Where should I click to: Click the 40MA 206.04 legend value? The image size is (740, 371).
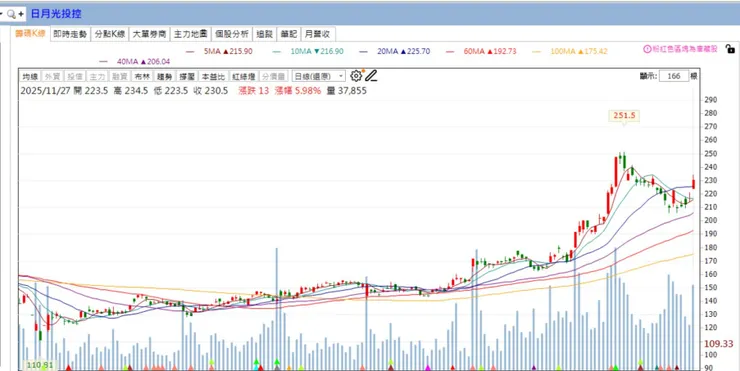[143, 61]
